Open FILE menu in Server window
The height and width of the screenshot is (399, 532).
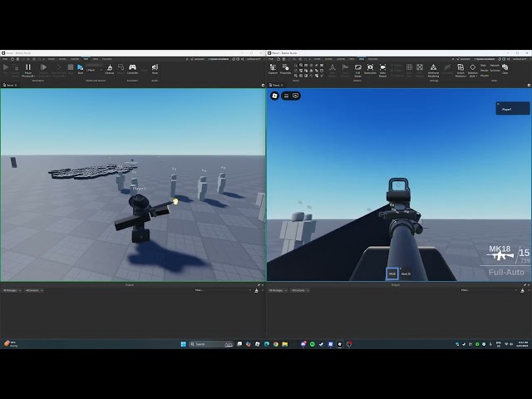[x=5, y=59]
